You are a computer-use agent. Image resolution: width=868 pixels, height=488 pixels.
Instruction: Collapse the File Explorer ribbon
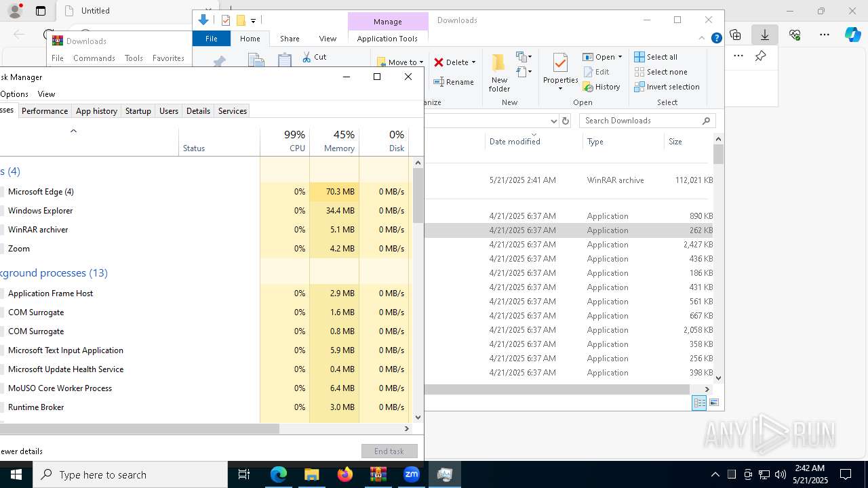(702, 39)
